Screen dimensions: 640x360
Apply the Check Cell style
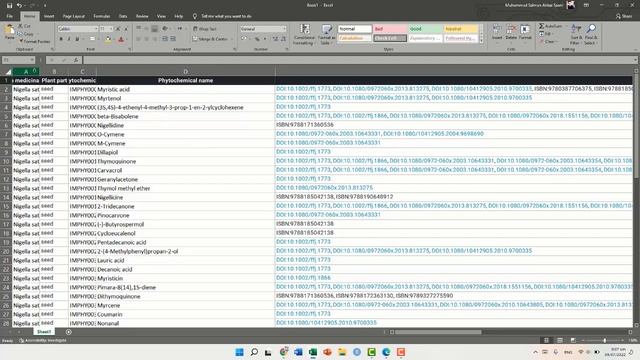coord(390,38)
